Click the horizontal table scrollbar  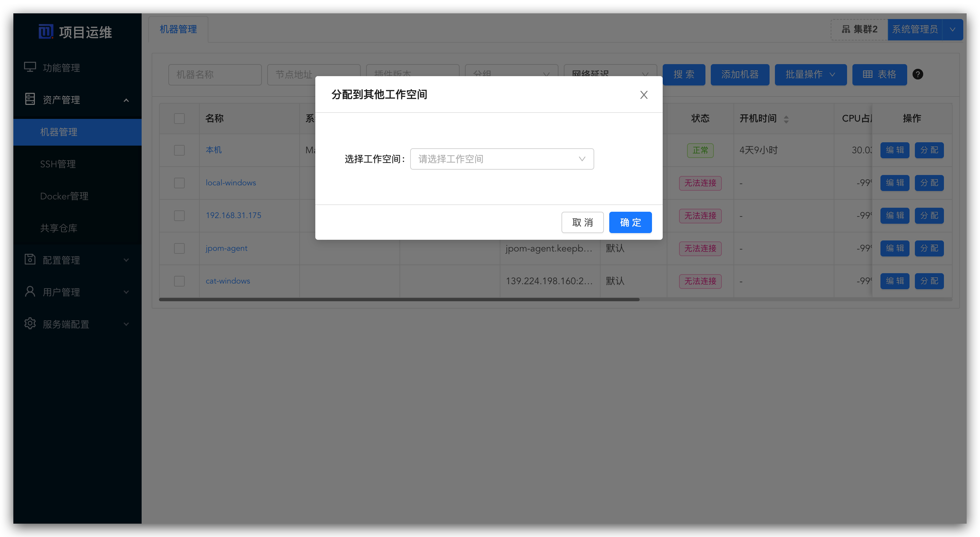click(399, 300)
